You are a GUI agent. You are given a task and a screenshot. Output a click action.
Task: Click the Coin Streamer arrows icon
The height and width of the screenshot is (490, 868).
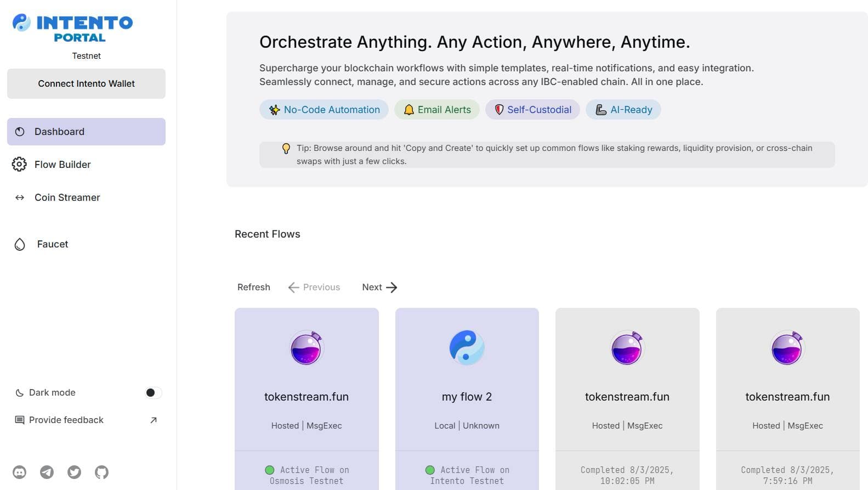20,198
